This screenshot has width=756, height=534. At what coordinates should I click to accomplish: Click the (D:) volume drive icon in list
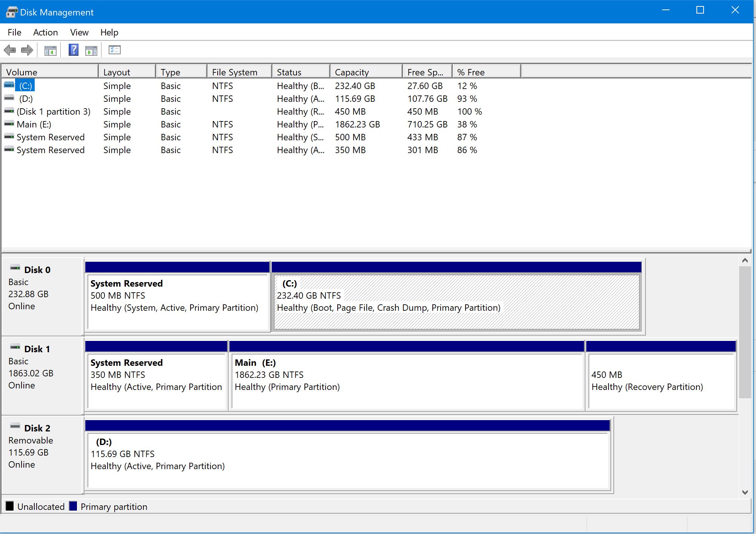(9, 98)
